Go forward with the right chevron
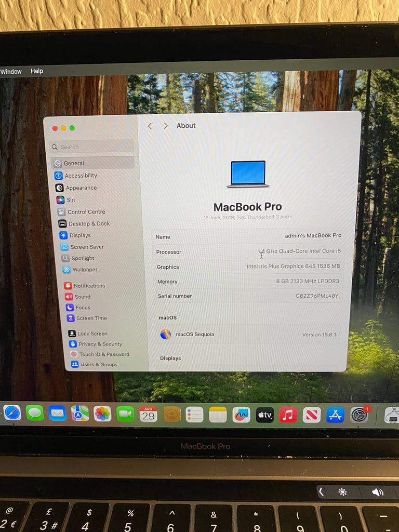 tap(166, 126)
